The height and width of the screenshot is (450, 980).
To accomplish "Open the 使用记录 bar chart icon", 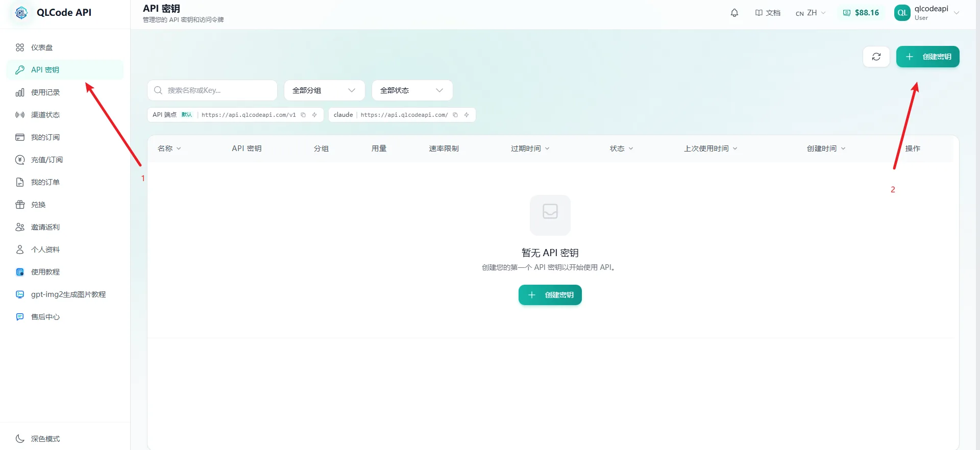I will tap(20, 92).
